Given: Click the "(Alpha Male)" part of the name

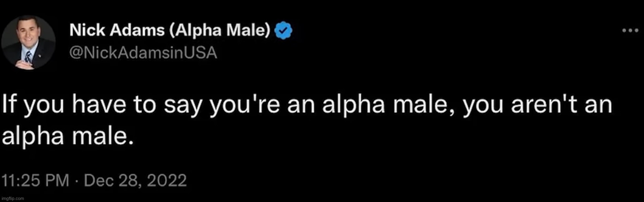Looking at the screenshot, I should 220,30.
